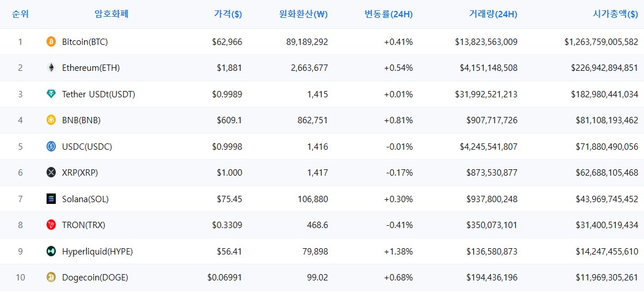Select Hyperliquid price $56.41
The image size is (644, 296).
[229, 251]
